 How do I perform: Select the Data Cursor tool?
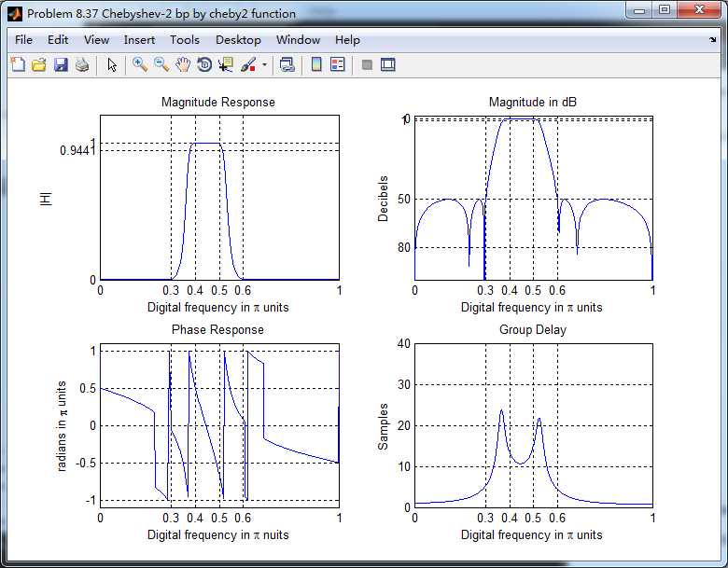tap(226, 64)
